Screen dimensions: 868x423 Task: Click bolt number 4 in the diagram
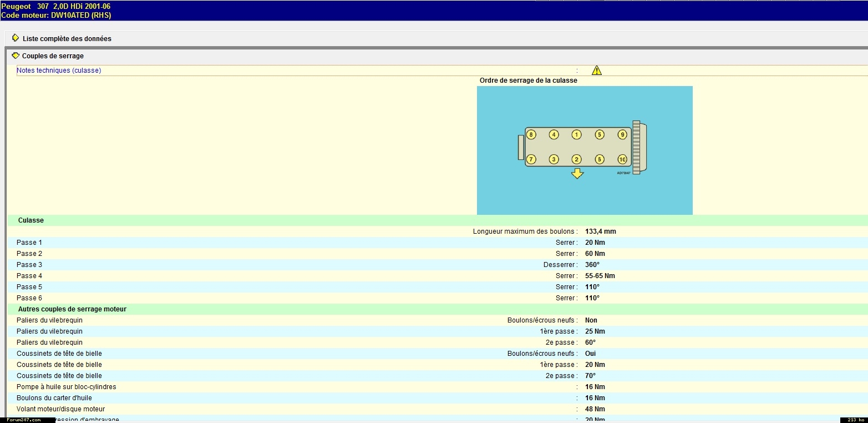pyautogui.click(x=554, y=134)
